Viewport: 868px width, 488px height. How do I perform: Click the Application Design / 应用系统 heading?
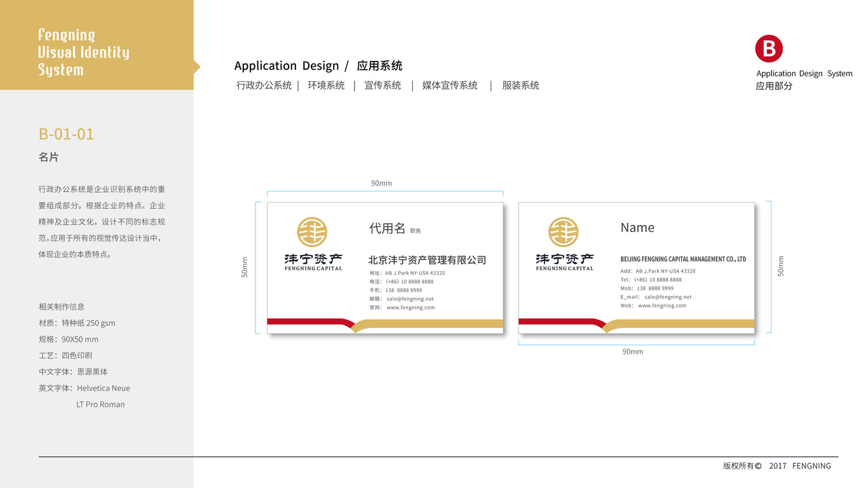[x=318, y=65]
